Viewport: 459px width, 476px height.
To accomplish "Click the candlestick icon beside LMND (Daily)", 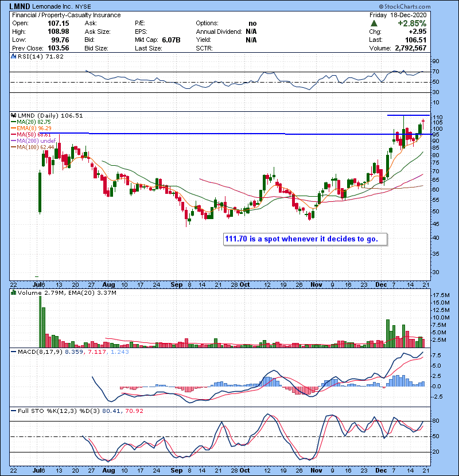I will click(13, 115).
